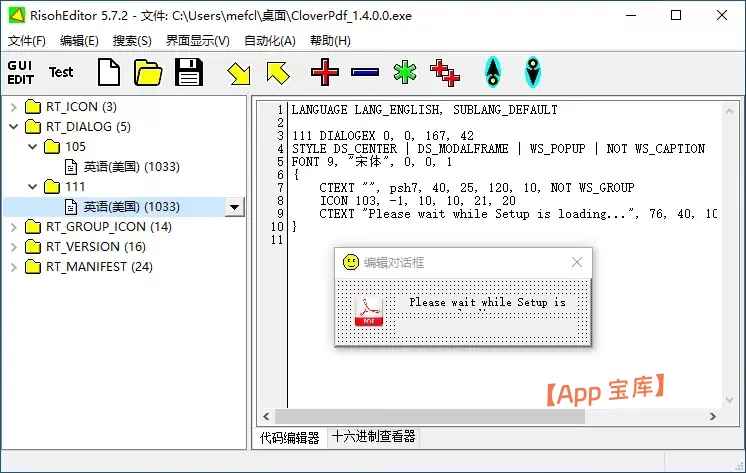The image size is (746, 473).
Task: Switch to the 十六进制查看器 tab
Action: tap(373, 437)
